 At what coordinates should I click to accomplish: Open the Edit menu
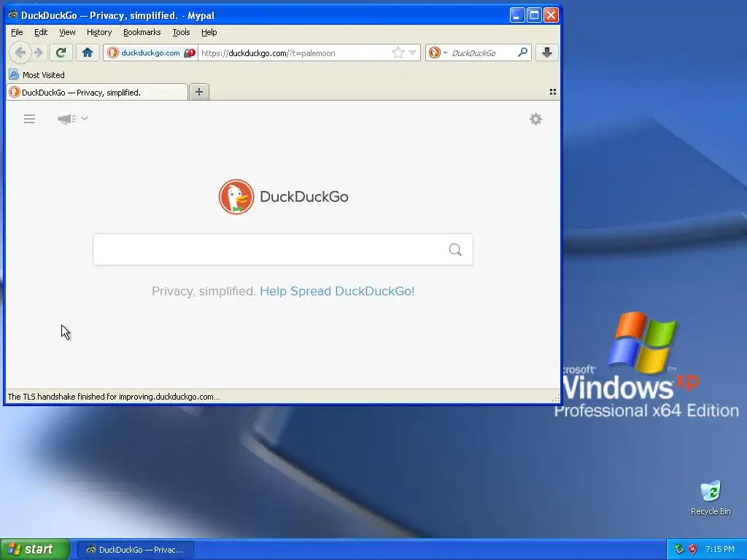click(41, 32)
